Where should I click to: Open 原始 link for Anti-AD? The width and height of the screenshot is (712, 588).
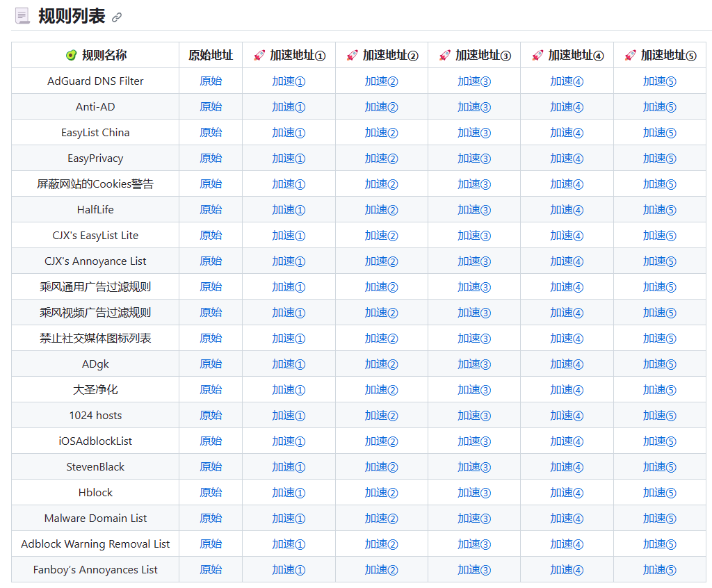211,107
